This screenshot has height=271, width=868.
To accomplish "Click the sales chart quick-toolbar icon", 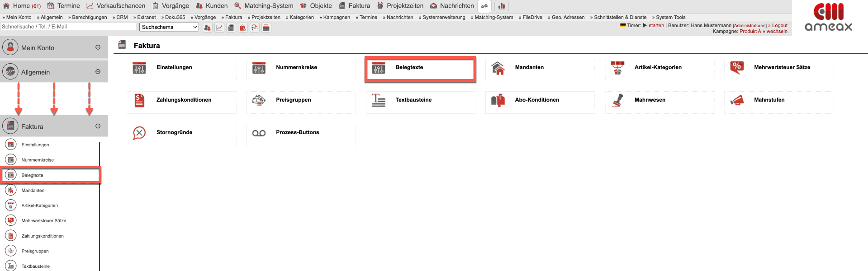I will pos(219,28).
